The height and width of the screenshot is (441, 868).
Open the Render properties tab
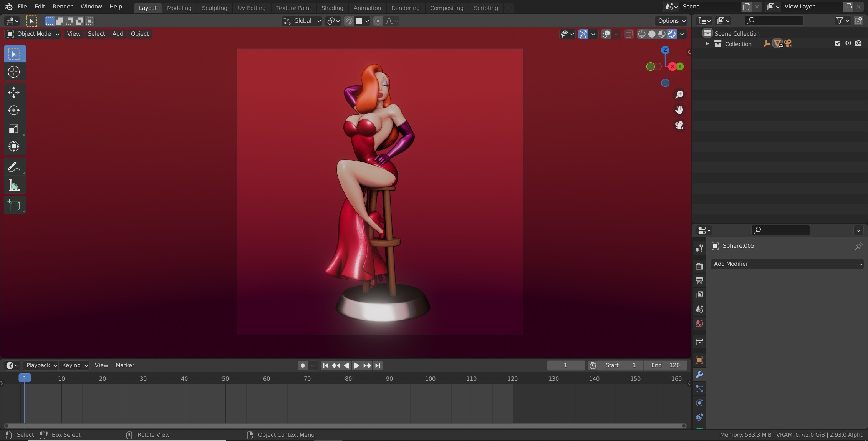pos(699,266)
